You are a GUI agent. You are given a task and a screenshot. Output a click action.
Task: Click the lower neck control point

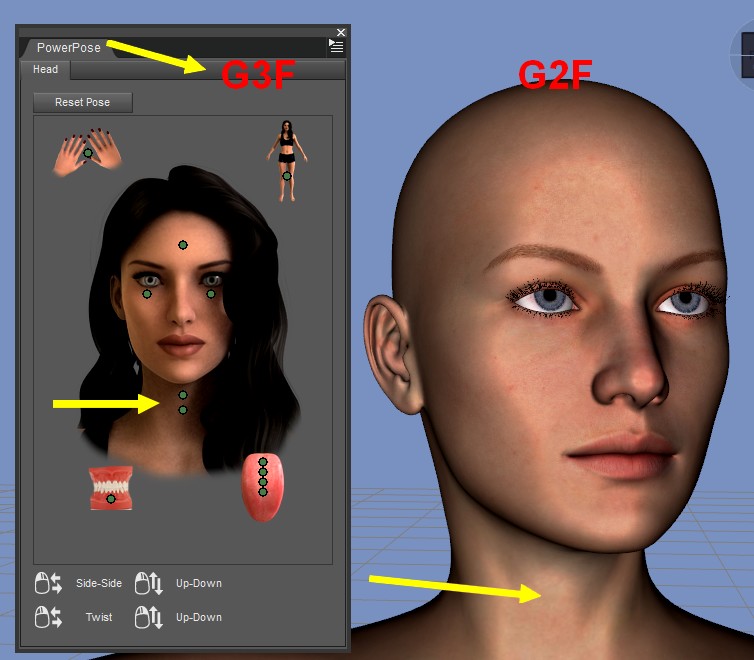click(x=183, y=410)
